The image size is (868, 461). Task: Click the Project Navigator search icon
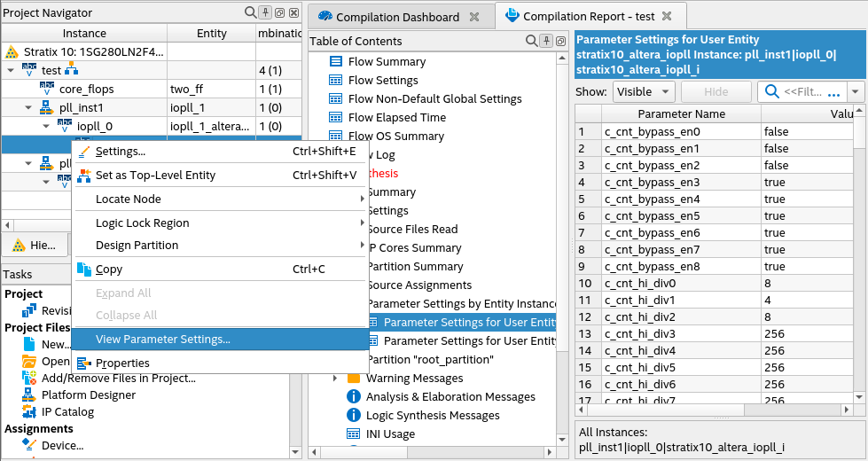pyautogui.click(x=251, y=12)
